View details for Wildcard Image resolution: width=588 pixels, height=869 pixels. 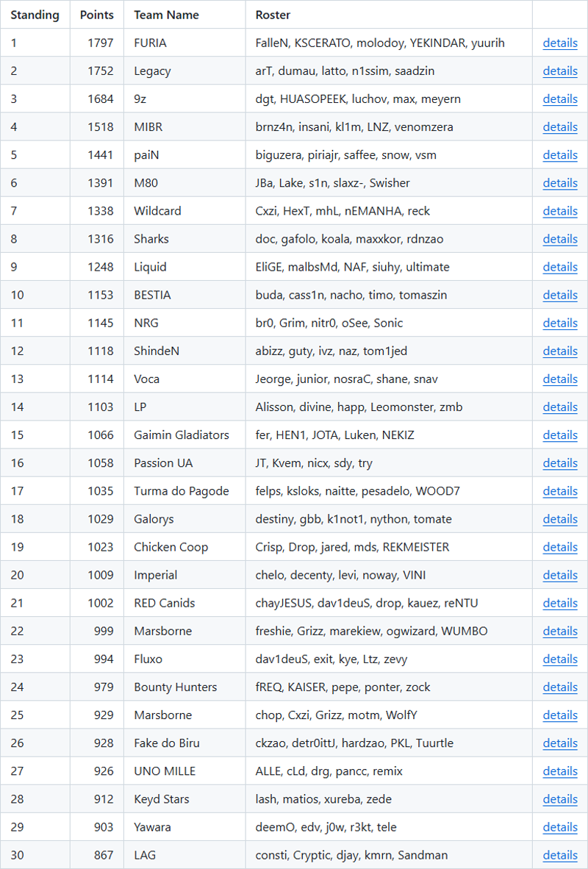[560, 210]
